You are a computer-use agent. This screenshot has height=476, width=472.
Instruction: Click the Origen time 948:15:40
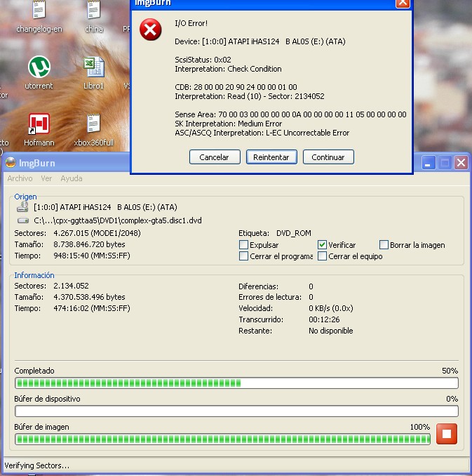[92, 256]
